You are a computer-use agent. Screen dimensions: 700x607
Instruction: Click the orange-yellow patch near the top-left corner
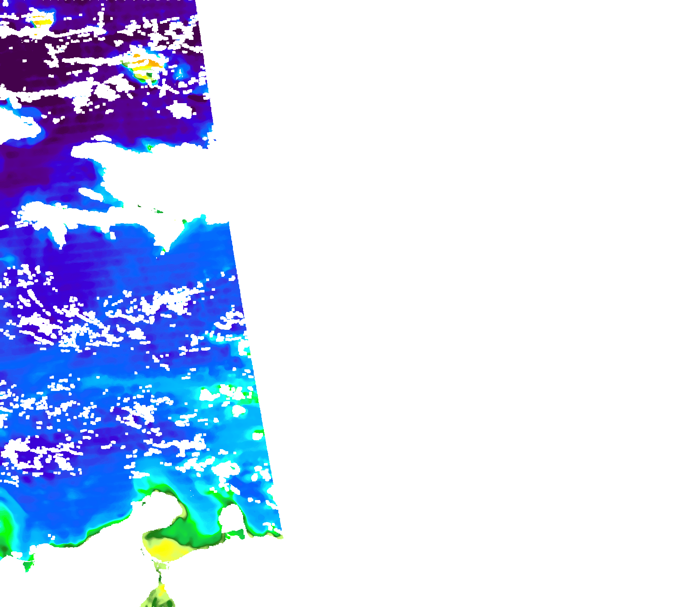point(42,21)
